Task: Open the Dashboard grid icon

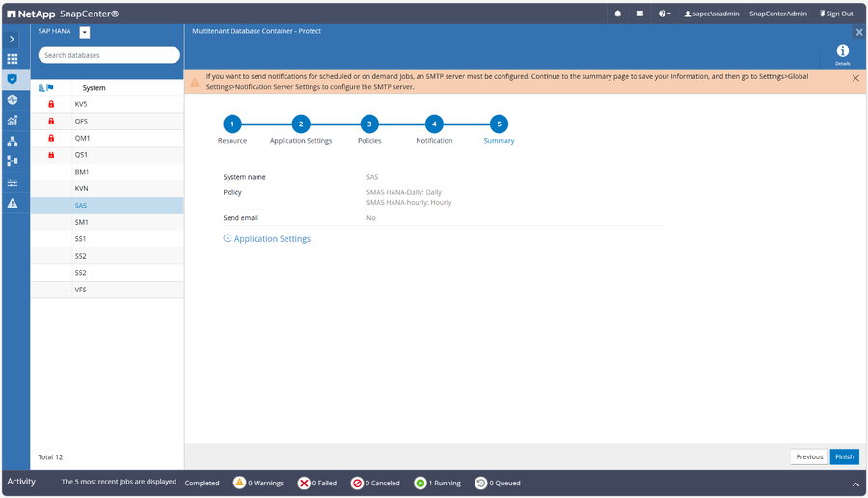Action: [13, 59]
